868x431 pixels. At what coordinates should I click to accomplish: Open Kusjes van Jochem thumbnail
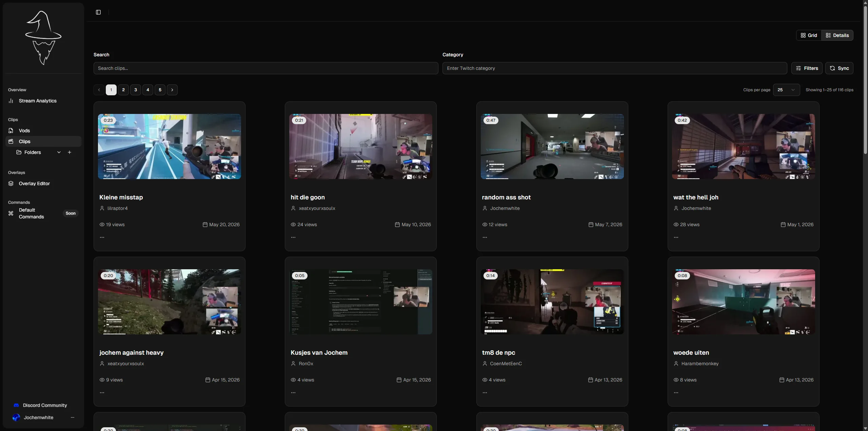click(x=361, y=302)
